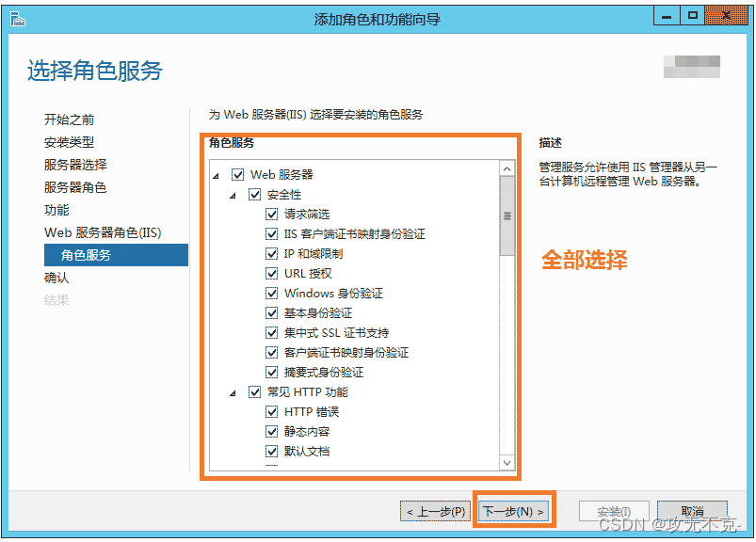Click the role services list scroll-up arrow
This screenshot has height=542, width=756.
click(x=507, y=168)
